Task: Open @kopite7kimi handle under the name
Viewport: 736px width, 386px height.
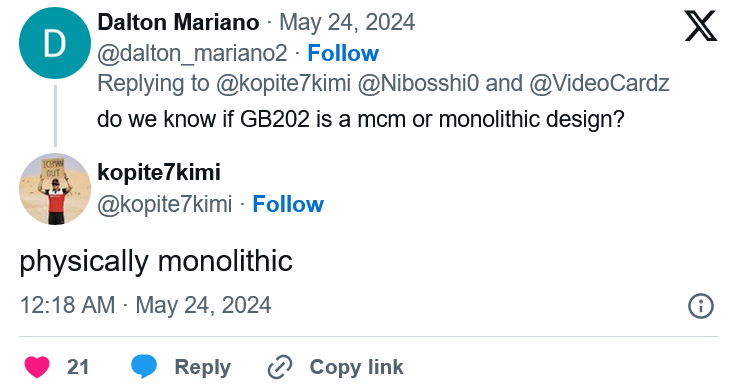Action: point(164,204)
